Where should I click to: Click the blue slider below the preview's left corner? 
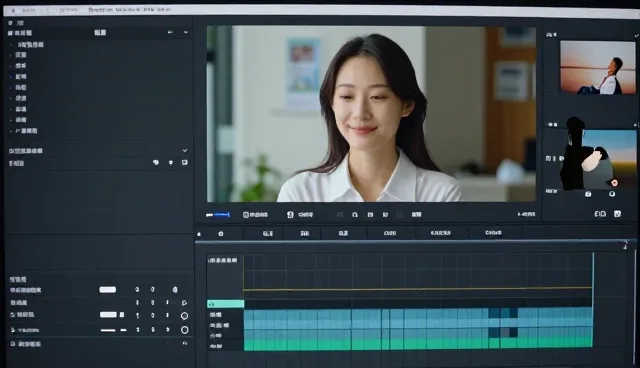click(x=218, y=215)
